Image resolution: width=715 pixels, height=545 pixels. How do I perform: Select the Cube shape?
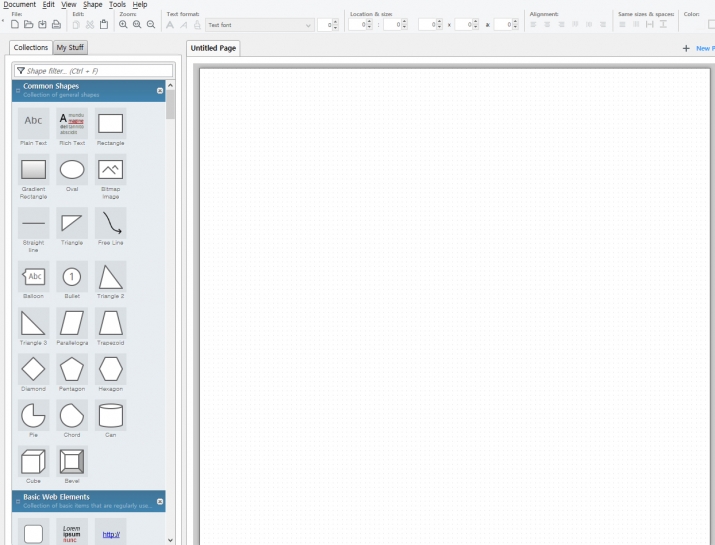pos(33,465)
